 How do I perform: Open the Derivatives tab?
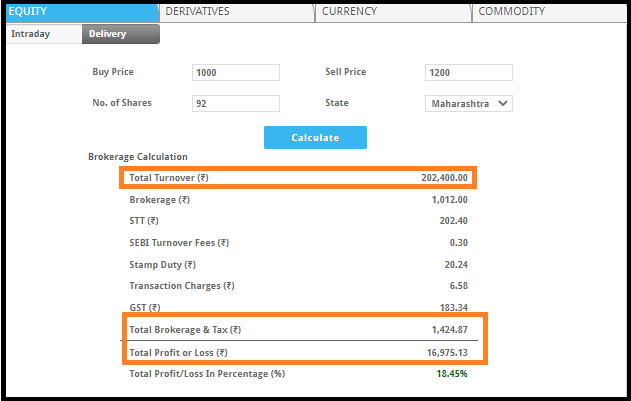pos(236,12)
